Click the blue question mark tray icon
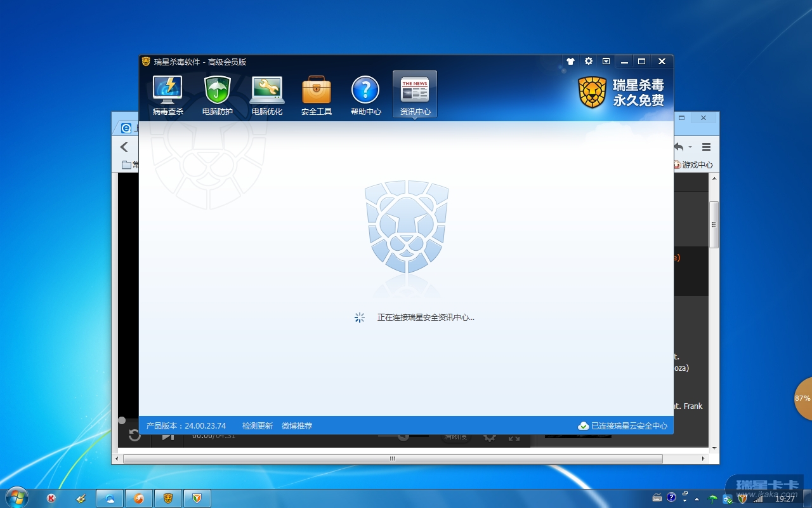The width and height of the screenshot is (812, 508). point(671,498)
